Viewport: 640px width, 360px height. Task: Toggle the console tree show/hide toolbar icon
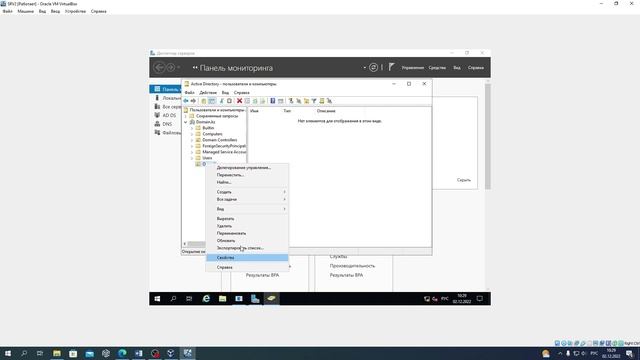[211, 101]
